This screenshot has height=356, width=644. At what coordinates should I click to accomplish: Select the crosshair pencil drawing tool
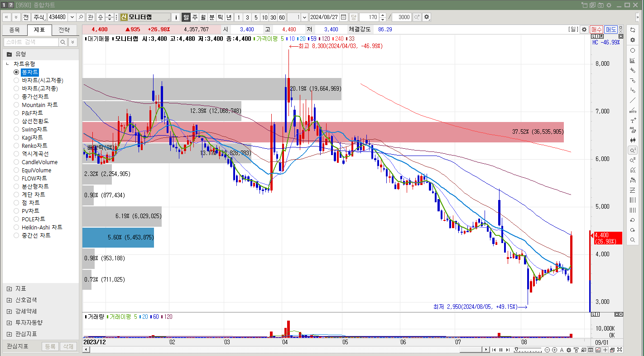pos(633,70)
